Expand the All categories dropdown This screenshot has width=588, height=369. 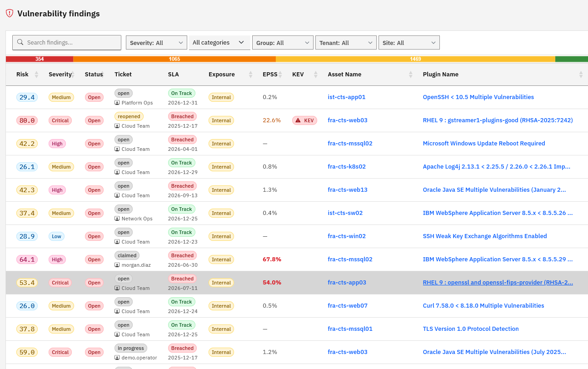pyautogui.click(x=219, y=43)
